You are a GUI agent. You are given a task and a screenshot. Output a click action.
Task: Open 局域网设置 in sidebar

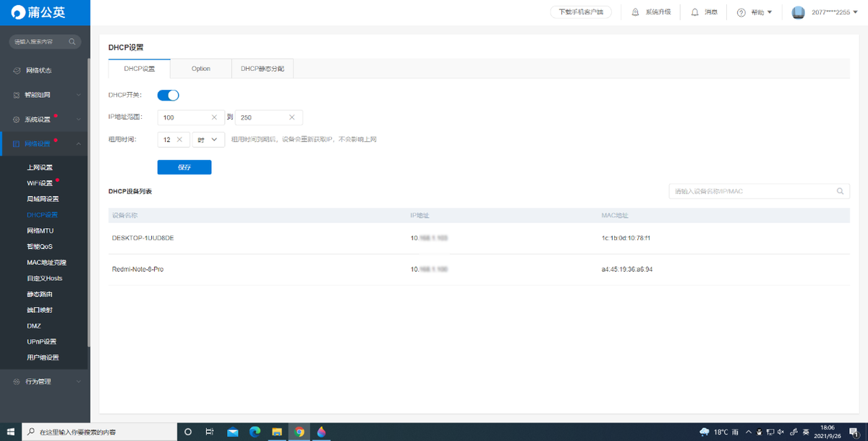pyautogui.click(x=43, y=199)
